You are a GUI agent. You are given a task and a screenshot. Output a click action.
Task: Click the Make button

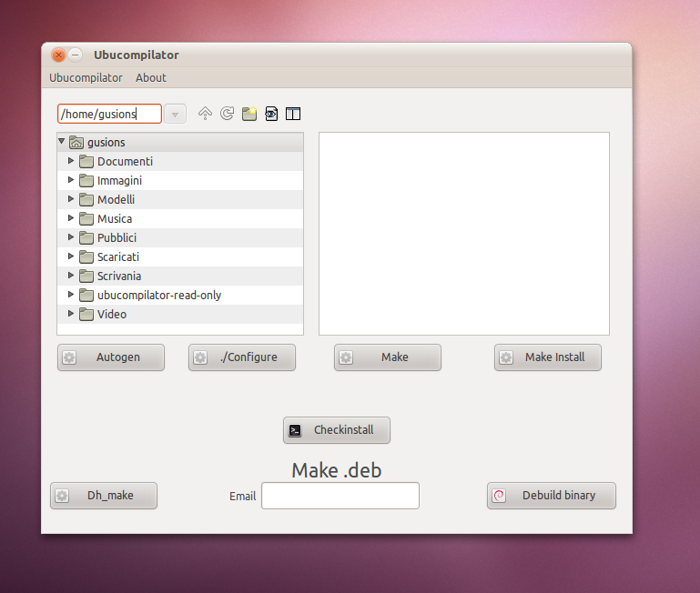(x=388, y=357)
